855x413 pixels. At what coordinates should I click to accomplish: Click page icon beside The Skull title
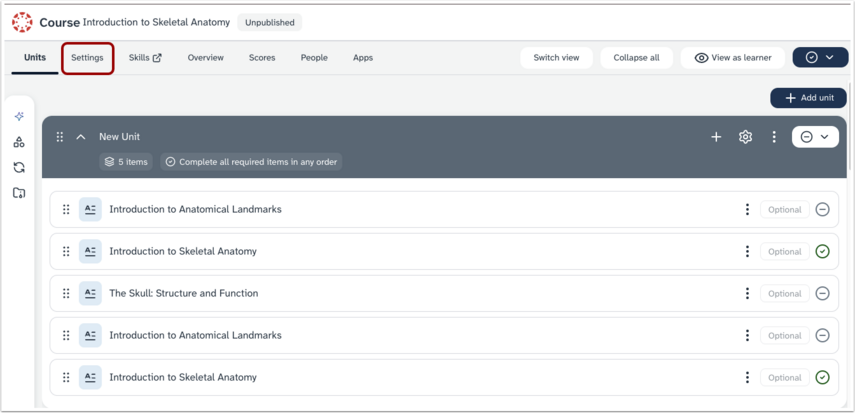coord(90,294)
